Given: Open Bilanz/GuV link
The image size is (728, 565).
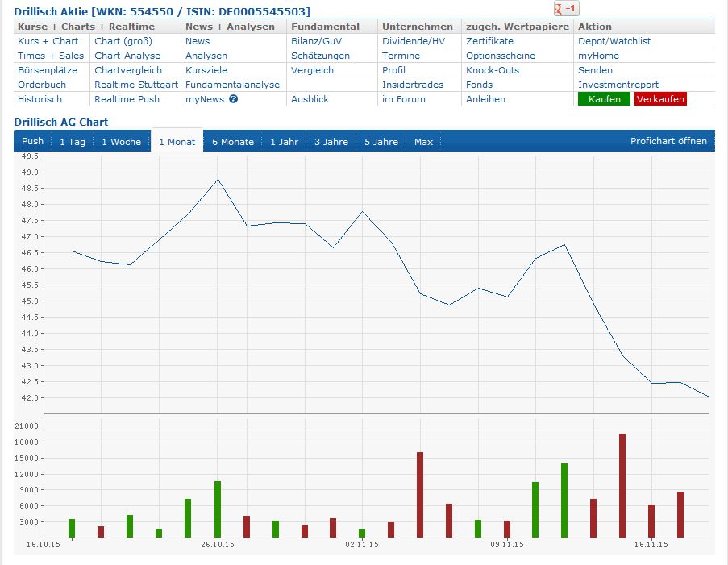Looking at the screenshot, I should pos(316,41).
